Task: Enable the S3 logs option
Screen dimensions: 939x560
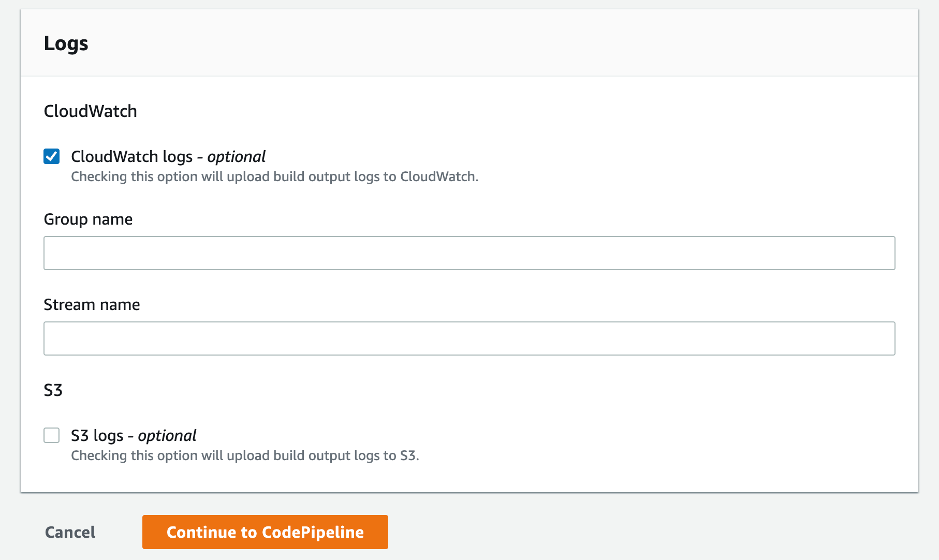Action: [x=51, y=436]
